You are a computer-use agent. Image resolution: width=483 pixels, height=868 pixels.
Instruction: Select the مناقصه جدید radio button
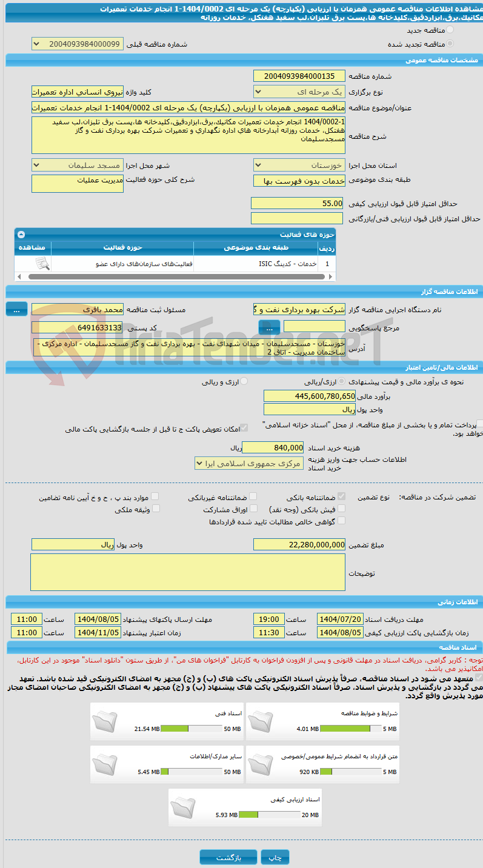(x=449, y=30)
